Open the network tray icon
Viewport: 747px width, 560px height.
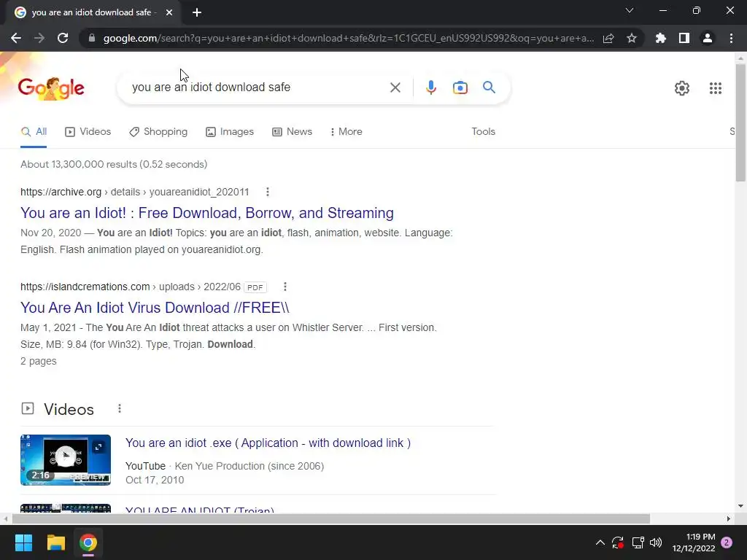pos(638,542)
